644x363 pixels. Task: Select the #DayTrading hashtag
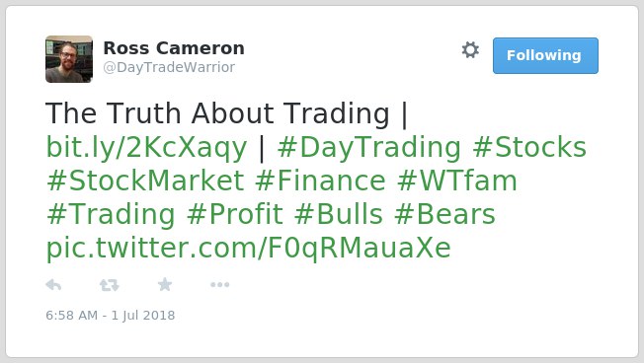pyautogui.click(x=369, y=148)
